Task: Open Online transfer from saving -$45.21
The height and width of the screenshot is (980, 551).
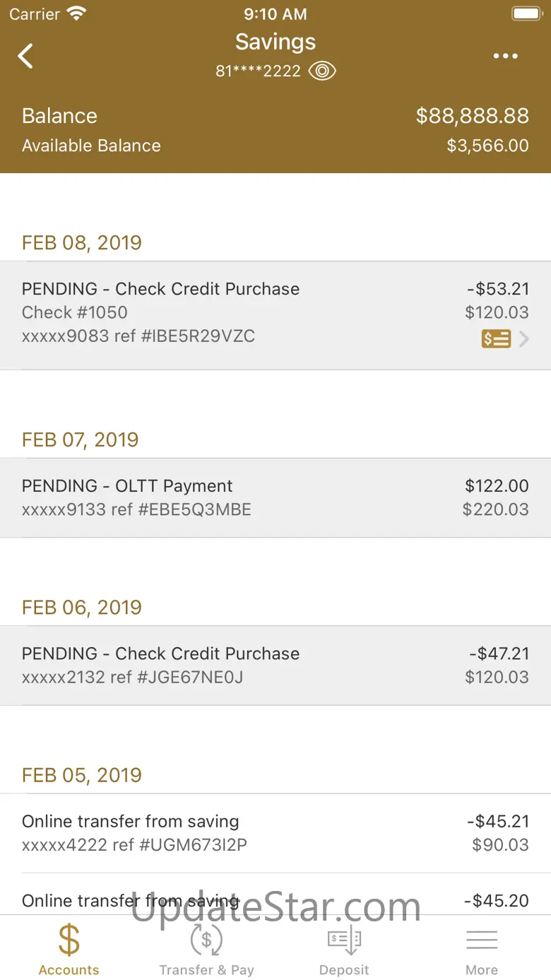Action: click(x=275, y=833)
